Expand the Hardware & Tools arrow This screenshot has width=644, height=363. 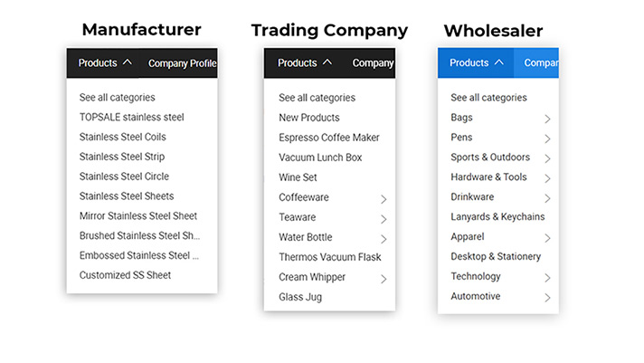click(x=547, y=178)
